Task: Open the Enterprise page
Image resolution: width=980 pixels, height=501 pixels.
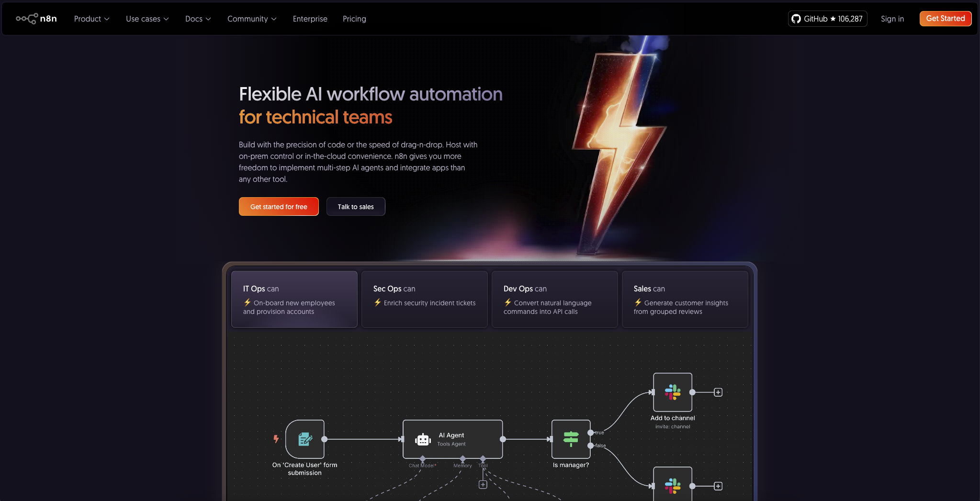Action: pyautogui.click(x=310, y=19)
